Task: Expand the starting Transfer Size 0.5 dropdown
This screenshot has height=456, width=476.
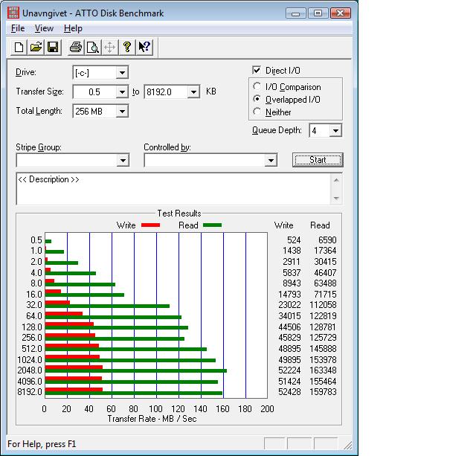Action: [122, 92]
